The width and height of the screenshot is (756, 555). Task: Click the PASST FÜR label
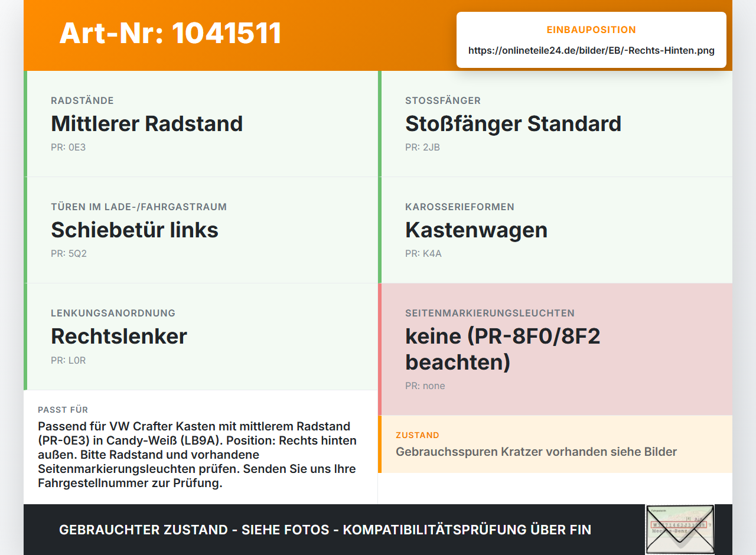click(63, 410)
